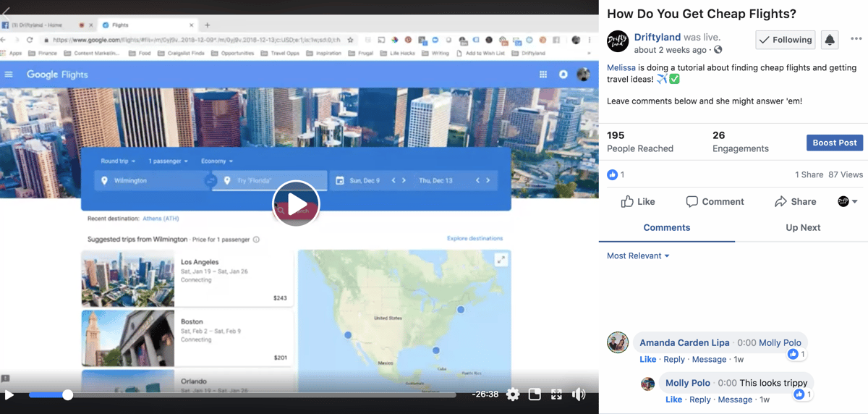Mute the video with the speaker icon
Screen dimensions: 868x414
tap(579, 394)
